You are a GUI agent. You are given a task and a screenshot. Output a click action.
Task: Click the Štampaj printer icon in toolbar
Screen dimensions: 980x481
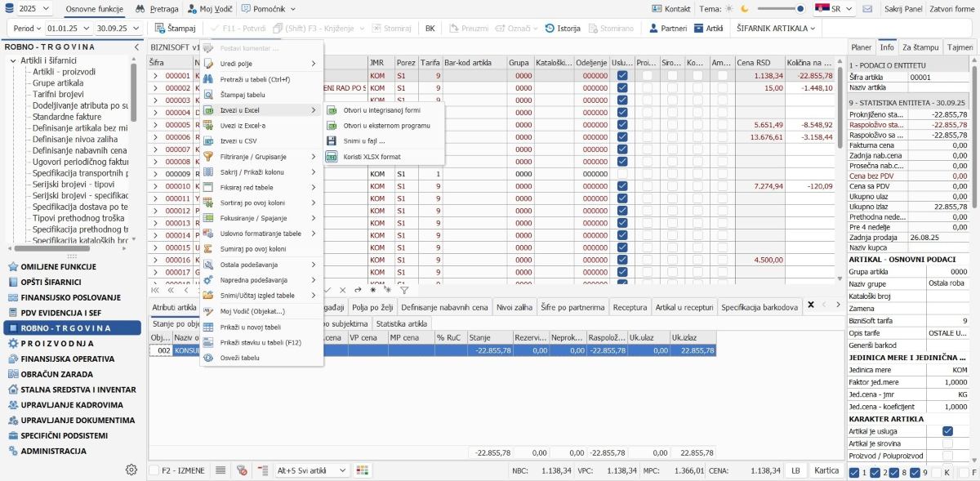tap(159, 28)
